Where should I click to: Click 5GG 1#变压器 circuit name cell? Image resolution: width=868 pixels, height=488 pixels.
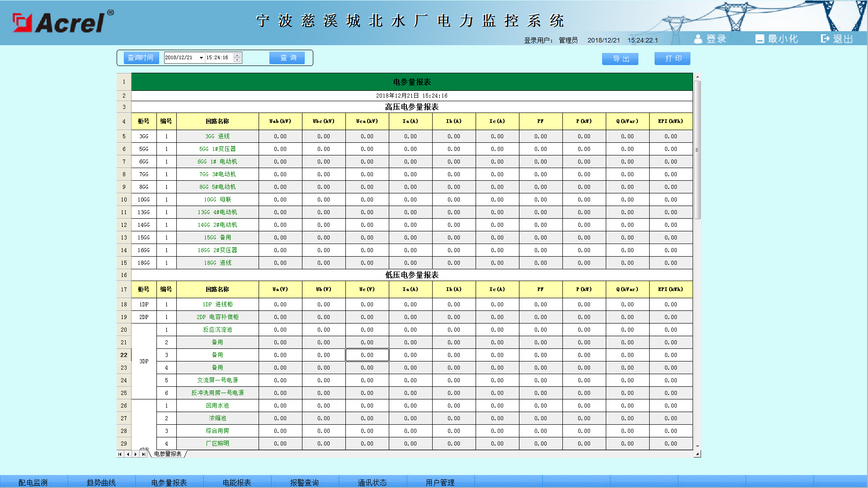click(x=217, y=149)
